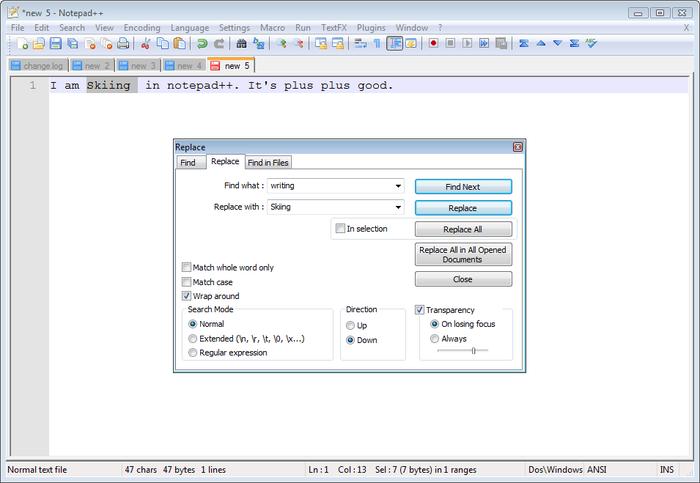Click the transparency slider handle

coord(473,350)
